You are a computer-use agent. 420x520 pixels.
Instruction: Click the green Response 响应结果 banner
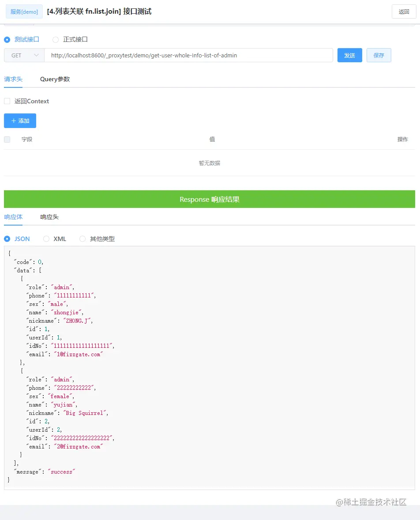point(210,199)
